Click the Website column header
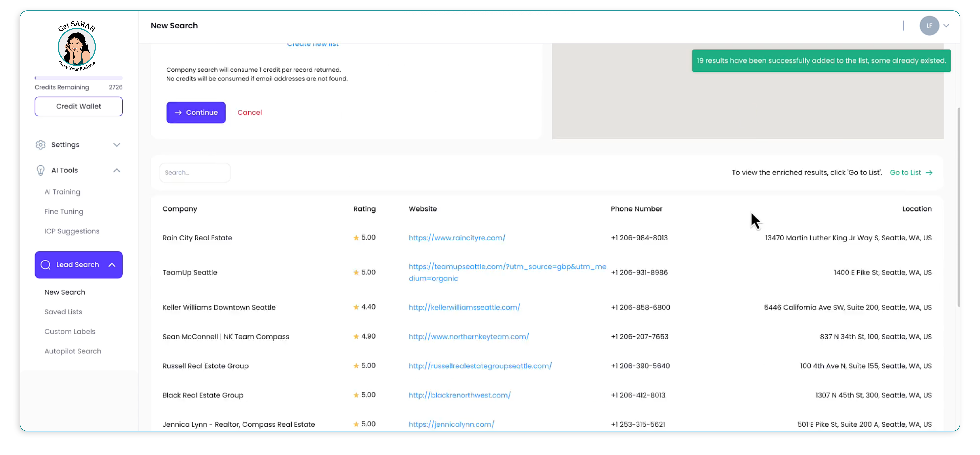The height and width of the screenshot is (455, 980). [x=423, y=209]
